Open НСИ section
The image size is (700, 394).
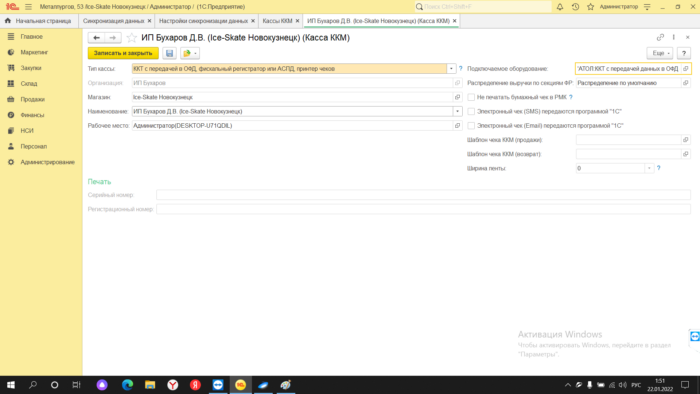tap(27, 131)
